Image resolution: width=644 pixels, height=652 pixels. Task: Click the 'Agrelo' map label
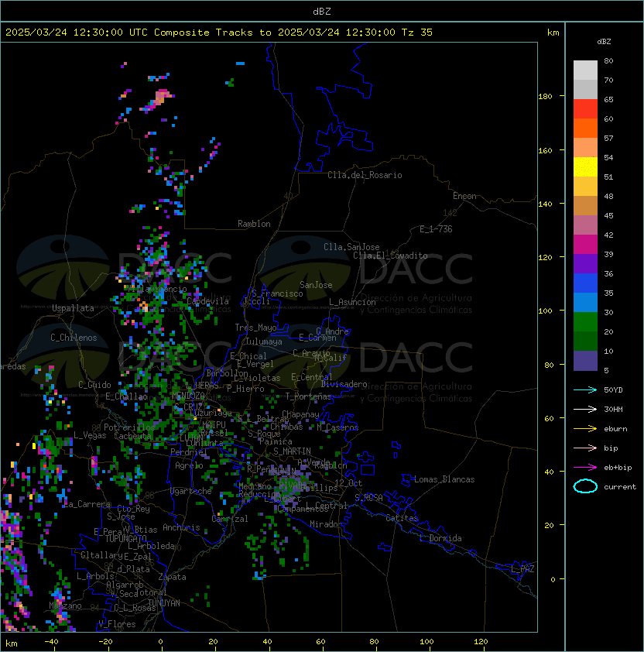pos(189,465)
